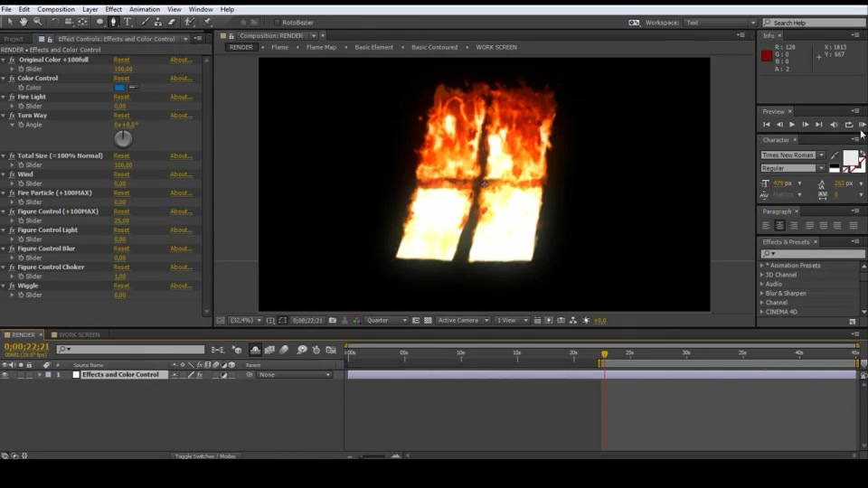Open the Times New Roman font dropdown
Screen dimensions: 868x488
coord(793,155)
